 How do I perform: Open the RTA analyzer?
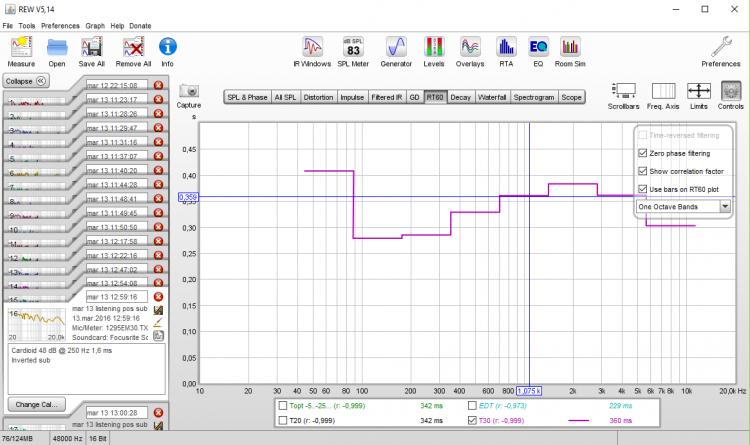(506, 52)
